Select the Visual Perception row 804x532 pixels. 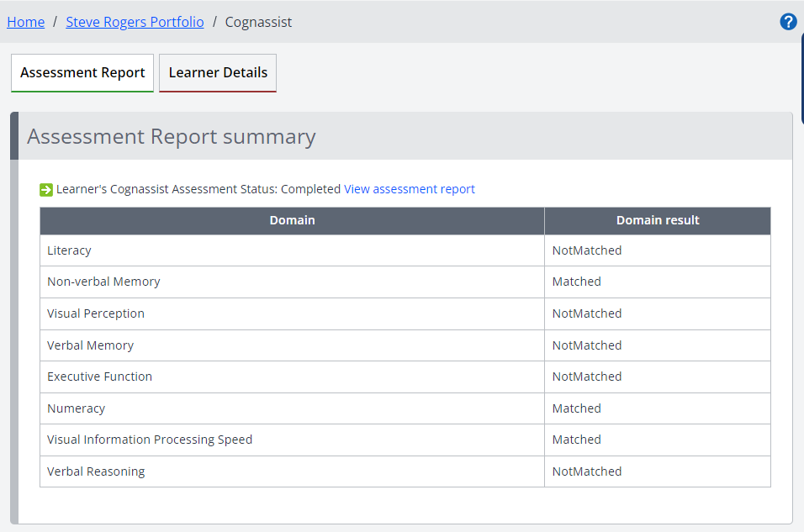95,313
